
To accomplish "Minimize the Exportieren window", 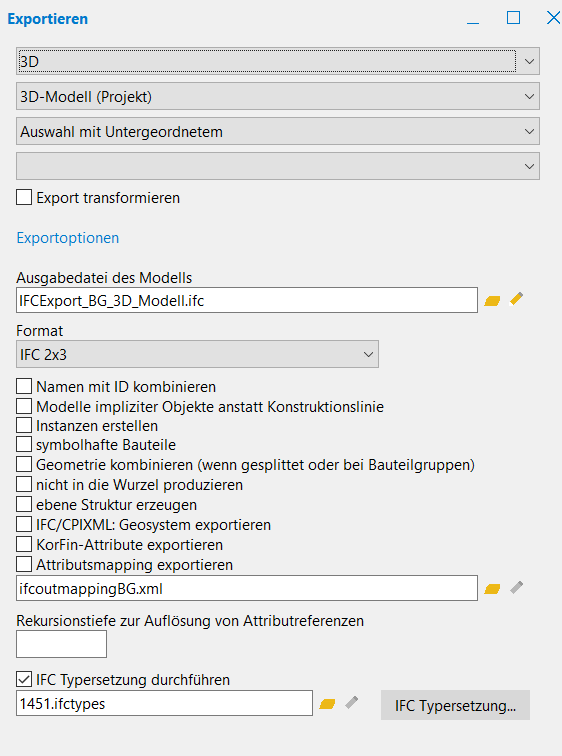I will tap(473, 19).
